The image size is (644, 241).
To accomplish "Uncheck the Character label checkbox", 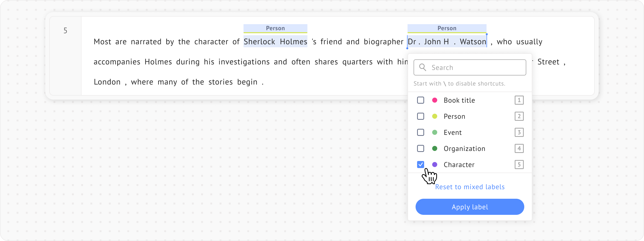I will pyautogui.click(x=421, y=165).
